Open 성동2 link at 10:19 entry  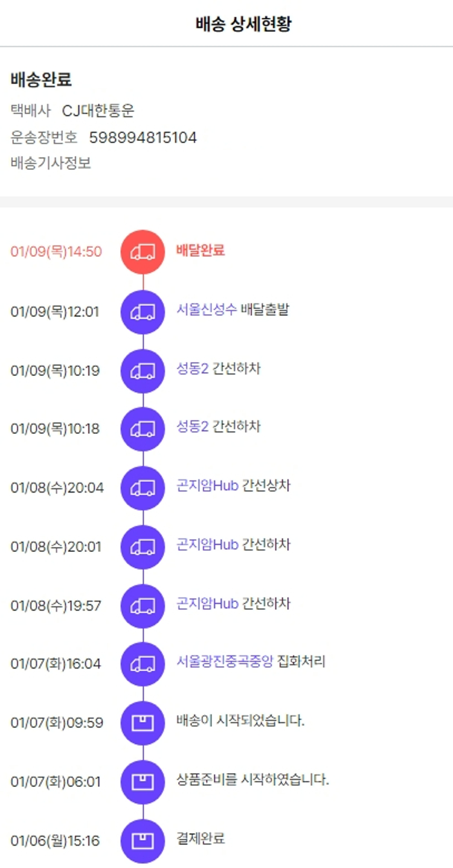click(x=192, y=368)
